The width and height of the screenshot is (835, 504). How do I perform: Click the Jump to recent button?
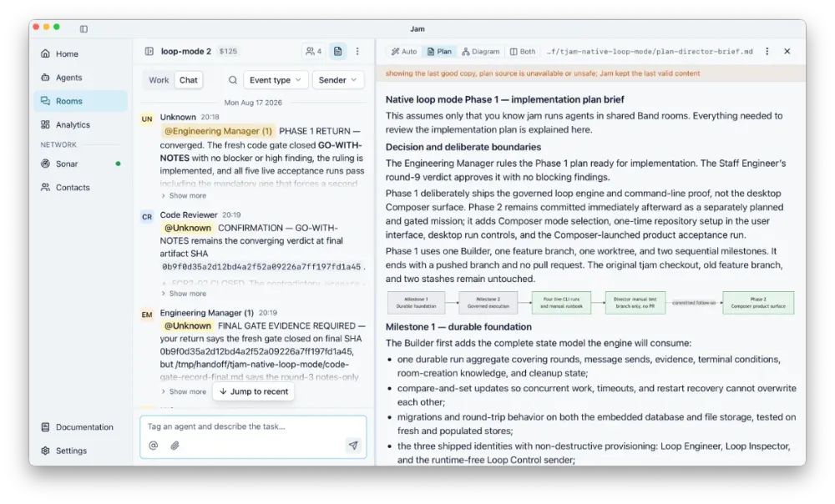click(254, 391)
